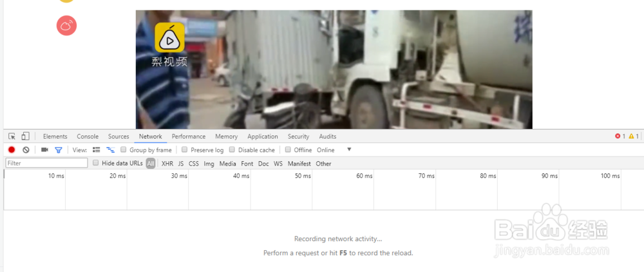This screenshot has width=644, height=272.
Task: Open the Security tab
Action: click(298, 137)
